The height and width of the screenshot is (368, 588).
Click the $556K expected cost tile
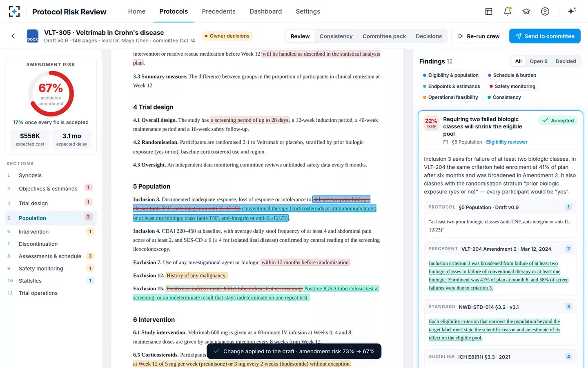click(30, 139)
